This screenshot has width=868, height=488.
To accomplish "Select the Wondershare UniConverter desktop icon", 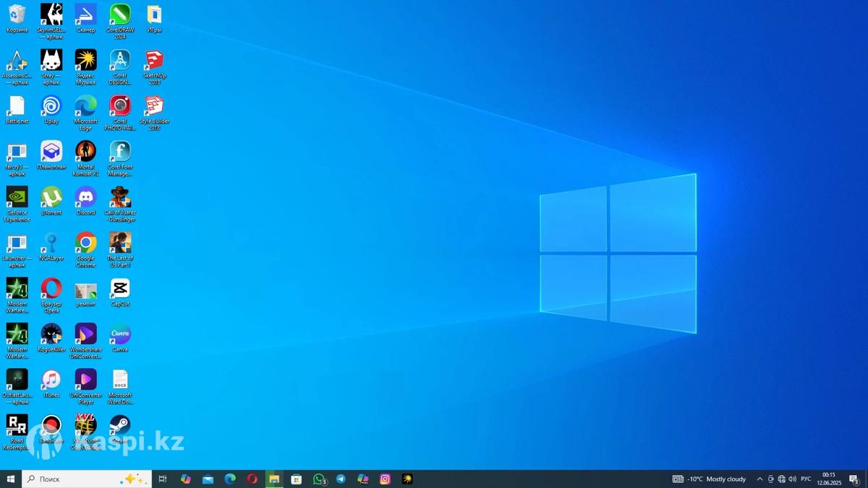I will [85, 341].
